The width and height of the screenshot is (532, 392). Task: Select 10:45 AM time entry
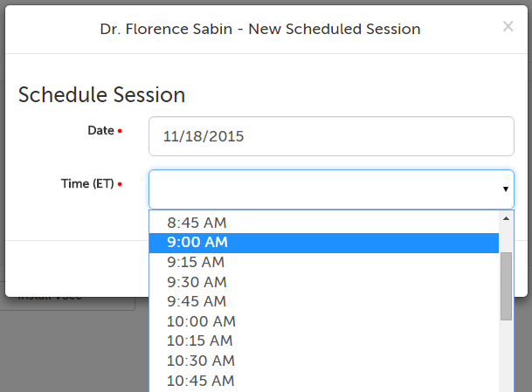200,381
